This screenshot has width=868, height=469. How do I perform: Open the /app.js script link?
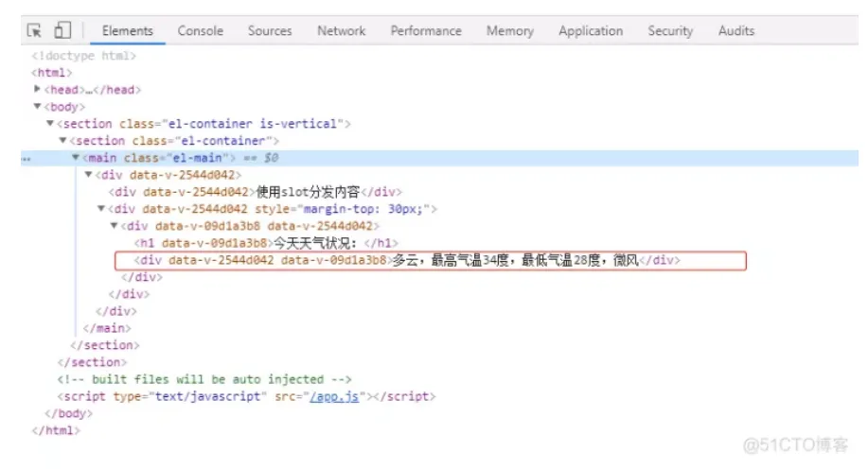click(334, 396)
